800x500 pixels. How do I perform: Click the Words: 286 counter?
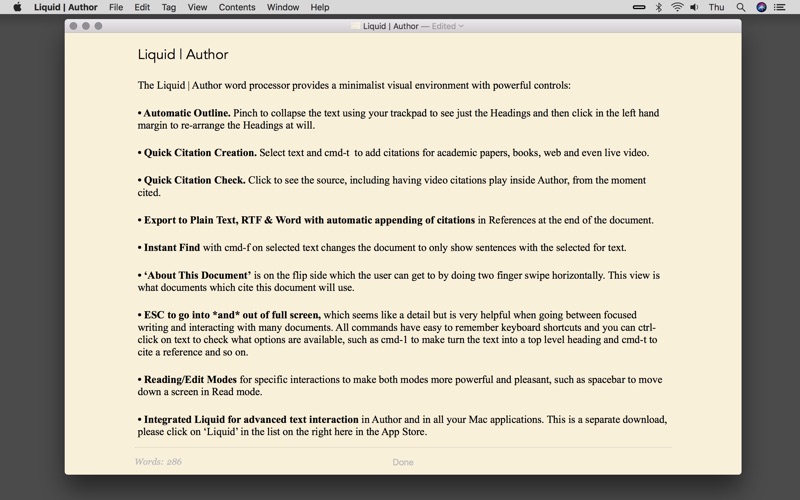tap(158, 462)
